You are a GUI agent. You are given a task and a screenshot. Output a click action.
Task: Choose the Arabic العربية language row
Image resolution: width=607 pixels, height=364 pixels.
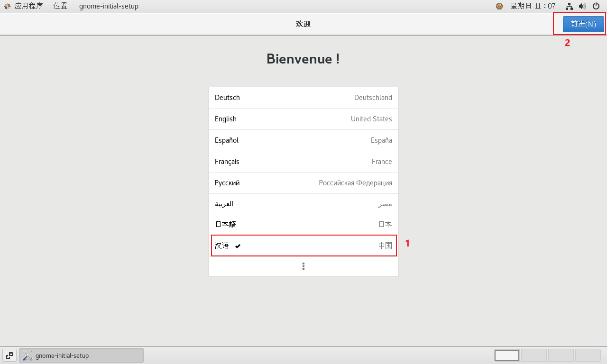303,204
